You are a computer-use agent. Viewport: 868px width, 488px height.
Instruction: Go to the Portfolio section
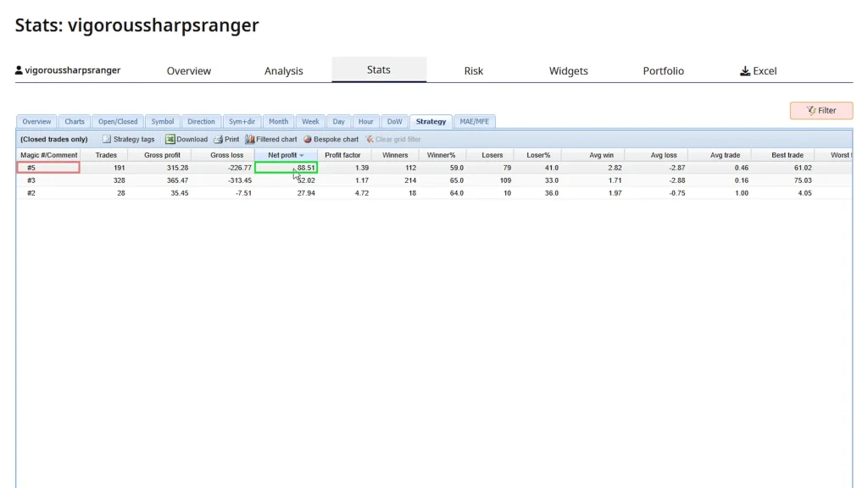coord(663,71)
